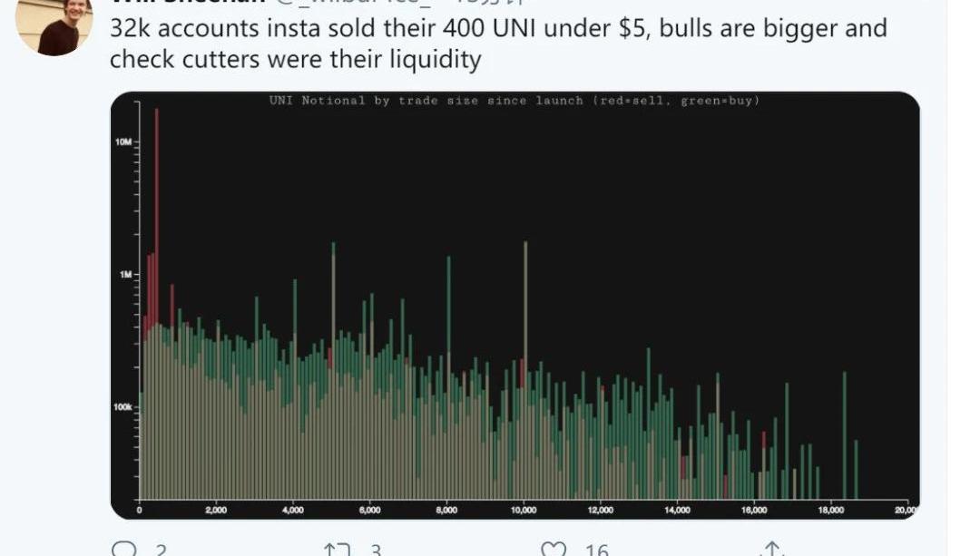Click the chart title "UNI Notional by trade size"
The image size is (980, 556).
514,101
